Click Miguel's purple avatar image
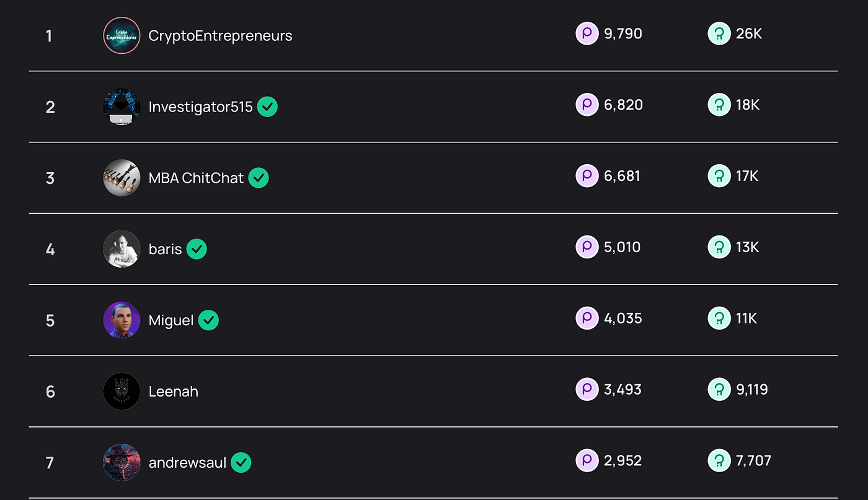Viewport: 868px width, 500px height. [122, 320]
